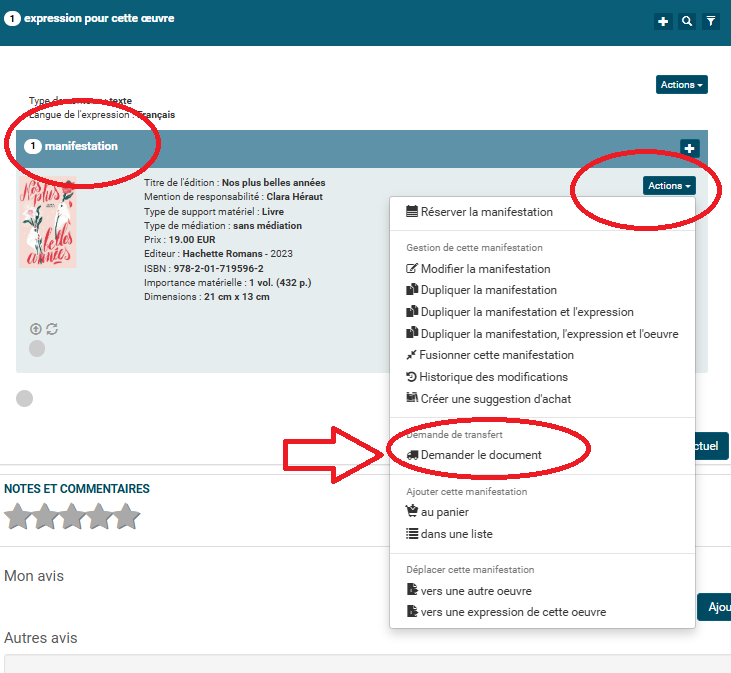Viewport: 731px width, 673px height.
Task: Toggle the manifestation Actions dropdown
Action: (x=668, y=186)
